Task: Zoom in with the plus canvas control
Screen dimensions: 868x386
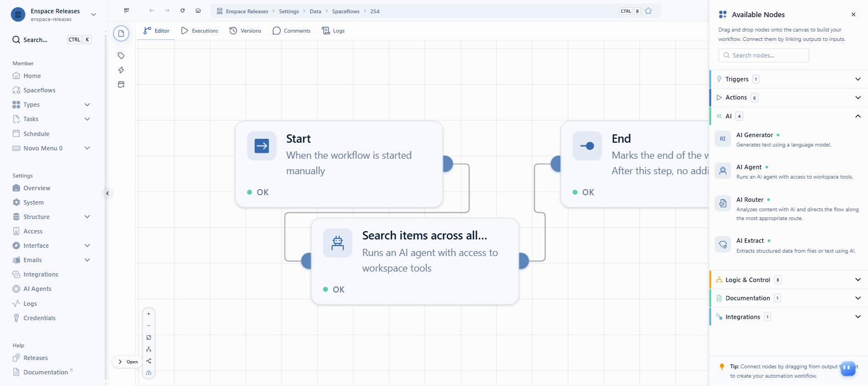Action: coord(148,314)
